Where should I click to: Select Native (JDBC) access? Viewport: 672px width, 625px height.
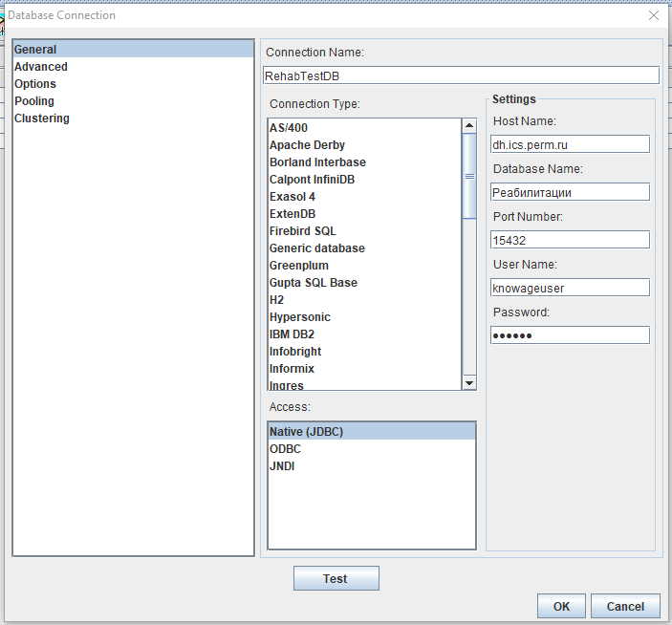tap(372, 431)
